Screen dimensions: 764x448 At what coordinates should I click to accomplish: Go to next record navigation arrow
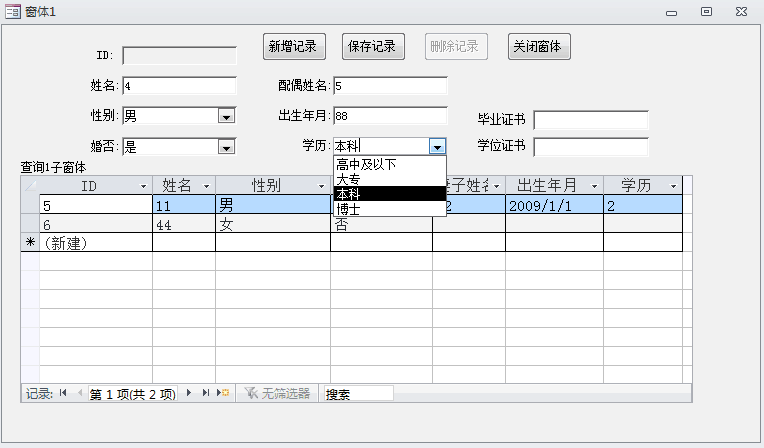click(x=189, y=393)
